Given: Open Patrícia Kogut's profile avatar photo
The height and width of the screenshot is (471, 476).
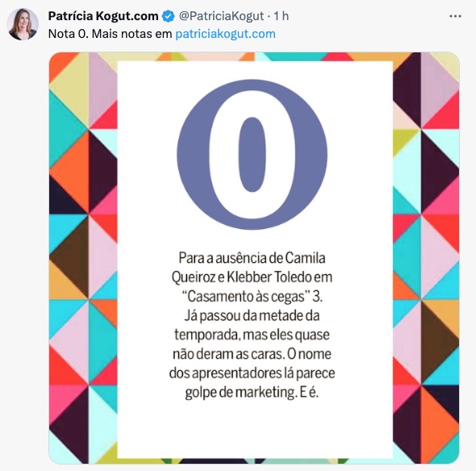Looking at the screenshot, I should coord(23,24).
